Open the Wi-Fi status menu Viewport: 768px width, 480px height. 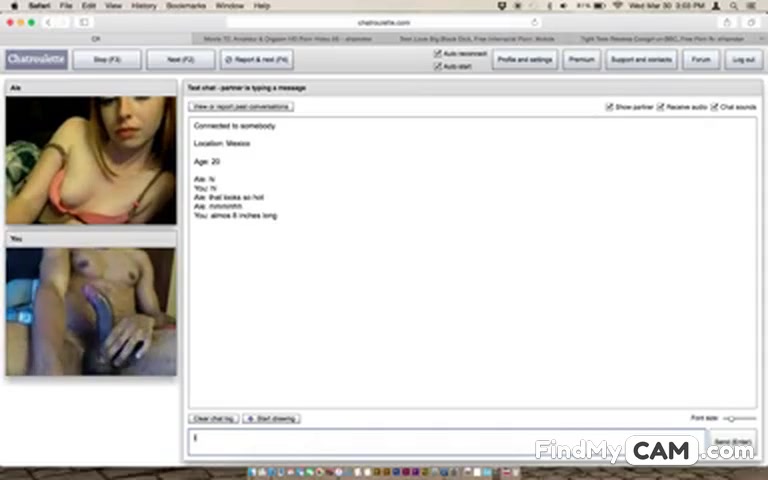tap(618, 6)
